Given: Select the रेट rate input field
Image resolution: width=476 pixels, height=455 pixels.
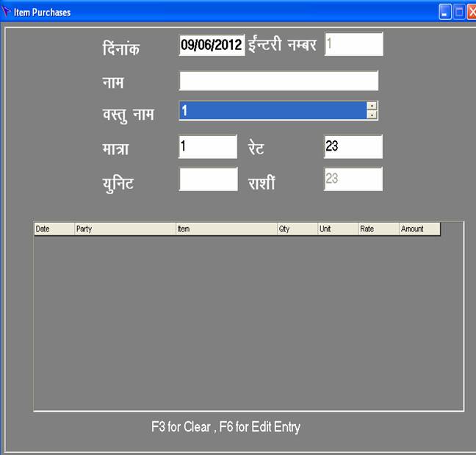Looking at the screenshot, I should point(353,146).
